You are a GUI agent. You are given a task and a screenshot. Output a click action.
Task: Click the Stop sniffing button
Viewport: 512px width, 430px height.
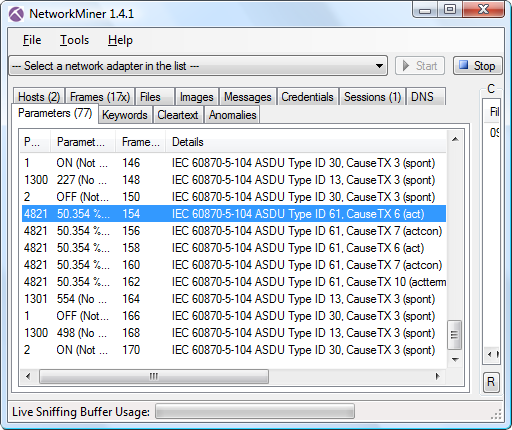477,66
